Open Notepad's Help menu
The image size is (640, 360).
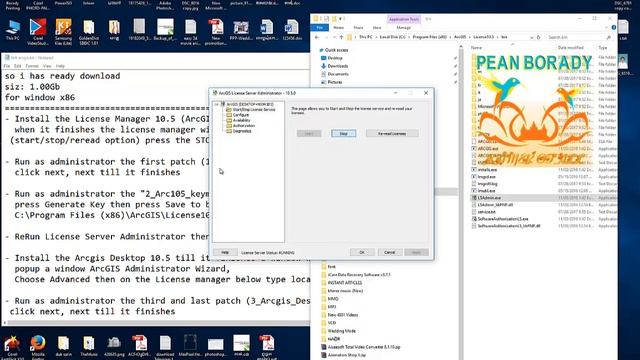pyautogui.click(x=60, y=66)
